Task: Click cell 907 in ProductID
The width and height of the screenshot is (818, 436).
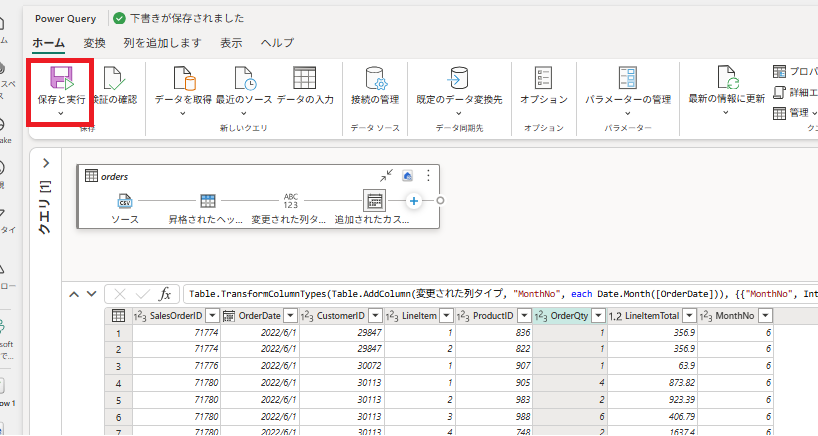Action: 494,366
